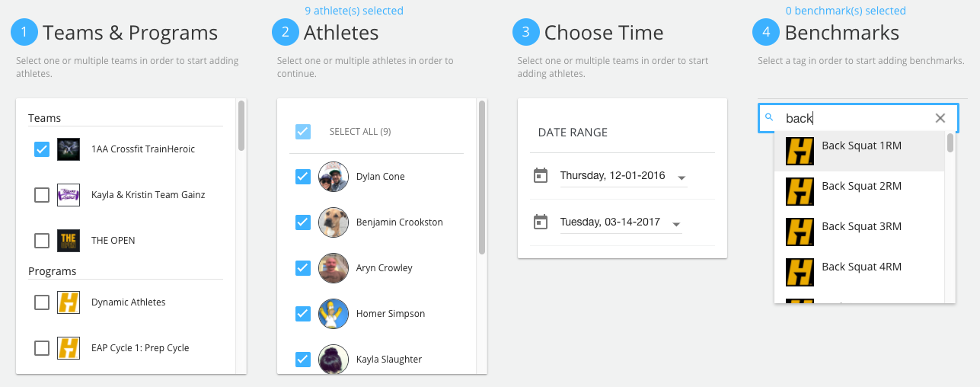Click into the benchmark search input field
The height and width of the screenshot is (387, 980).
pos(854,118)
